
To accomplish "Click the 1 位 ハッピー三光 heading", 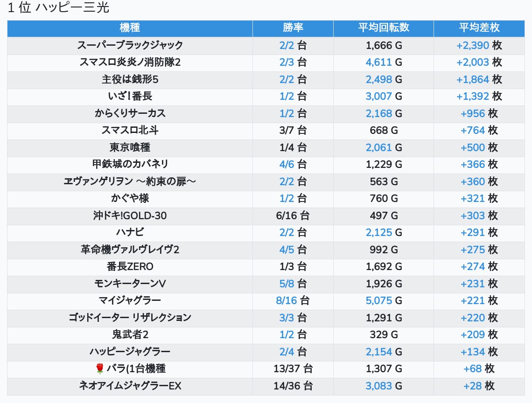I will tap(58, 8).
